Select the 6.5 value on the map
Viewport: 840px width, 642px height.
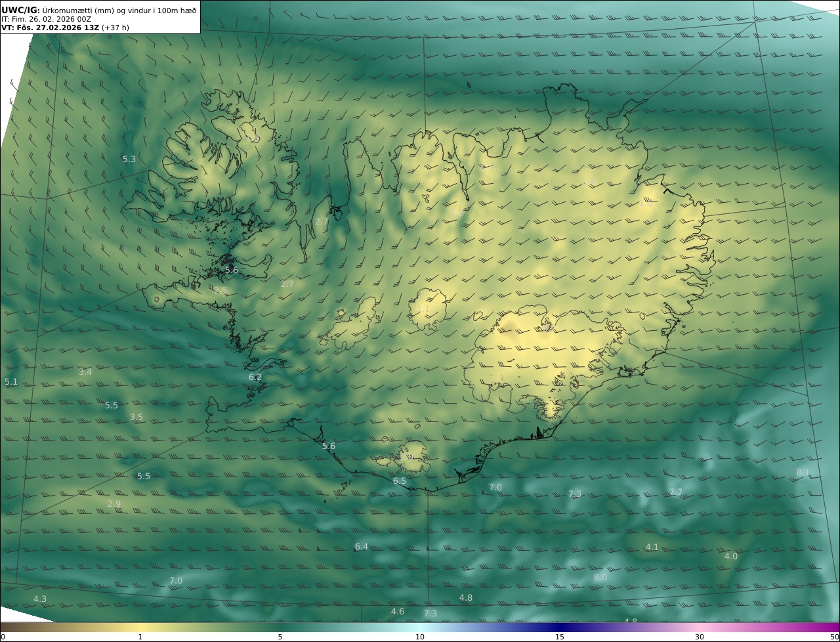coord(400,481)
